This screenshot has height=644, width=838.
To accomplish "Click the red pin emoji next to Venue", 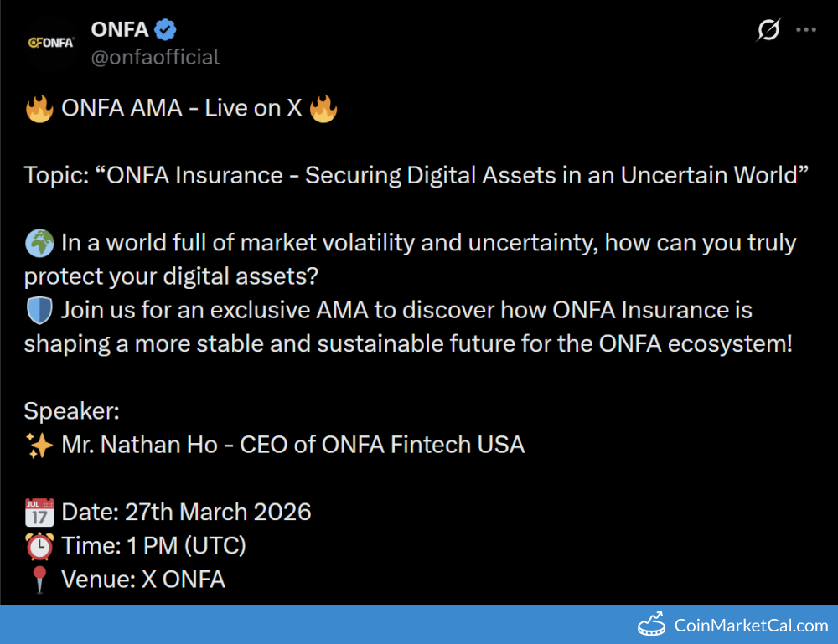I will pyautogui.click(x=39, y=580).
